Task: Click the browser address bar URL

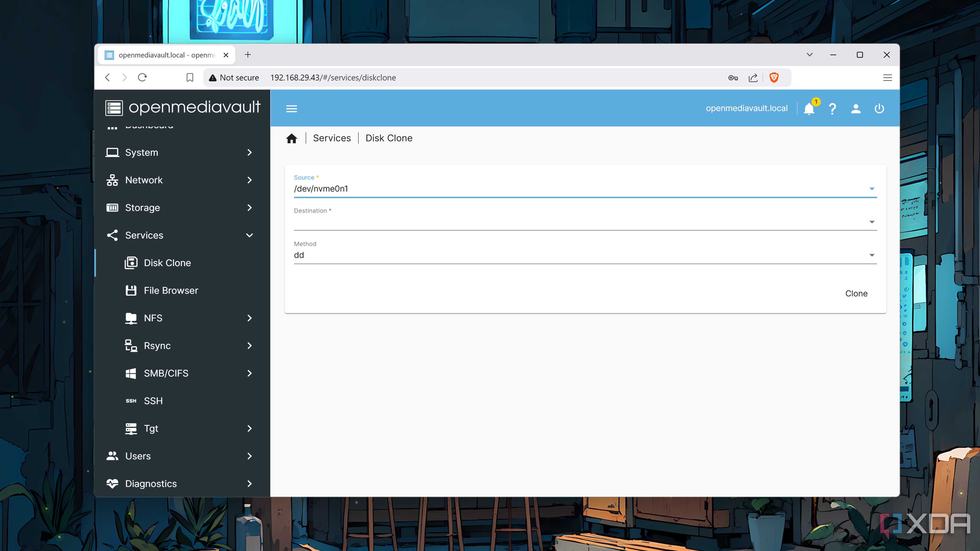Action: click(x=333, y=78)
